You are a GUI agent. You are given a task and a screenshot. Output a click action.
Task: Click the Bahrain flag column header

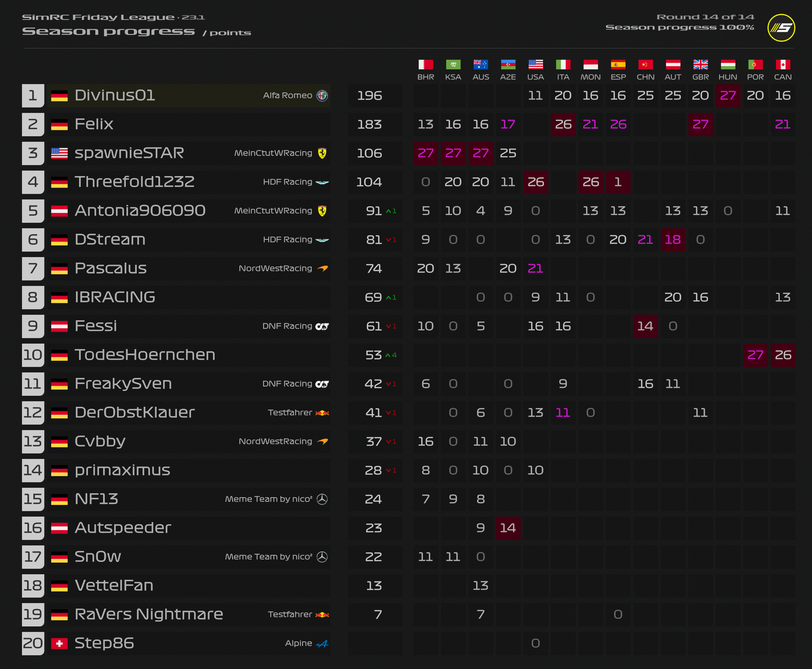pyautogui.click(x=425, y=65)
